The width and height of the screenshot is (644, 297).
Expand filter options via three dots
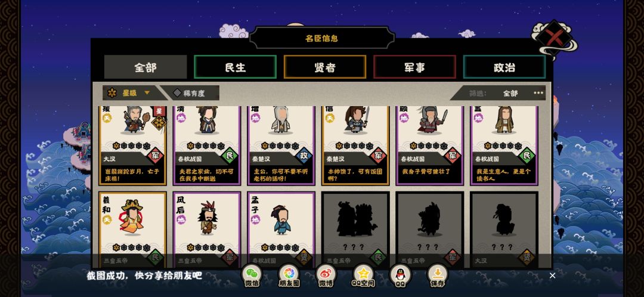click(538, 93)
